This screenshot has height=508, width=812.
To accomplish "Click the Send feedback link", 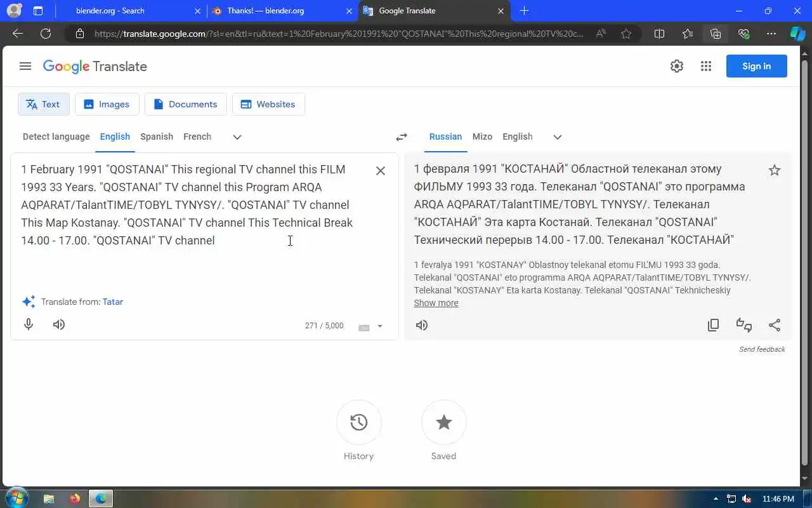I will tap(762, 349).
